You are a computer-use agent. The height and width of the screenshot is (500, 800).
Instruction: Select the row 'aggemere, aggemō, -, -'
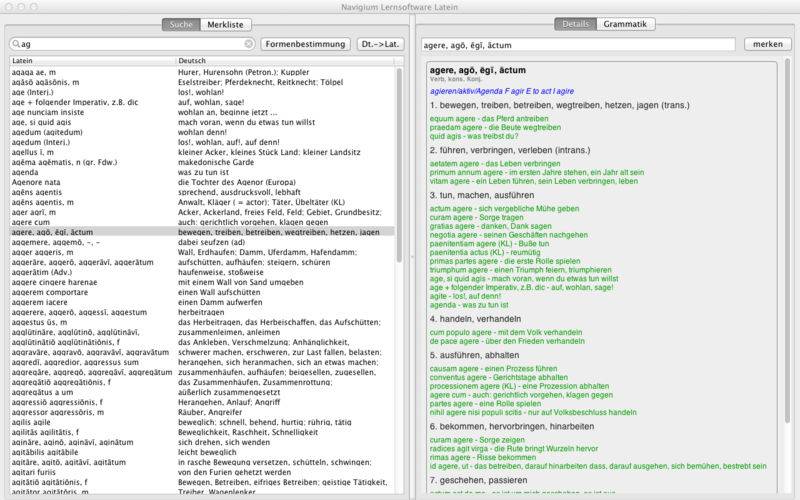click(x=202, y=242)
